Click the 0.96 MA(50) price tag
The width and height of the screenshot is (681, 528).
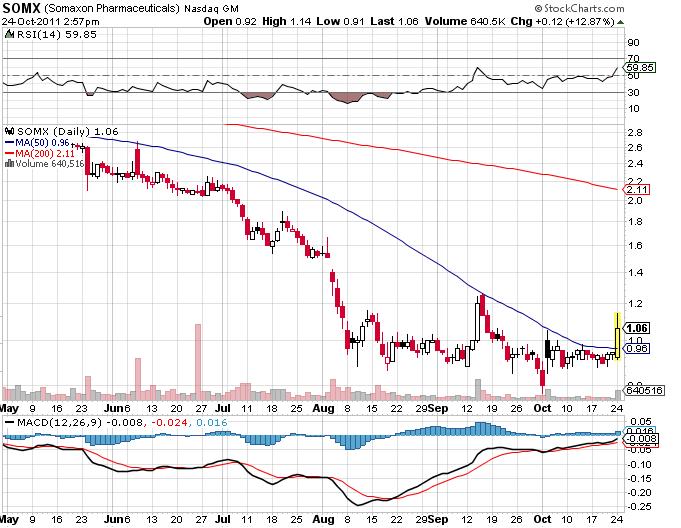(637, 348)
